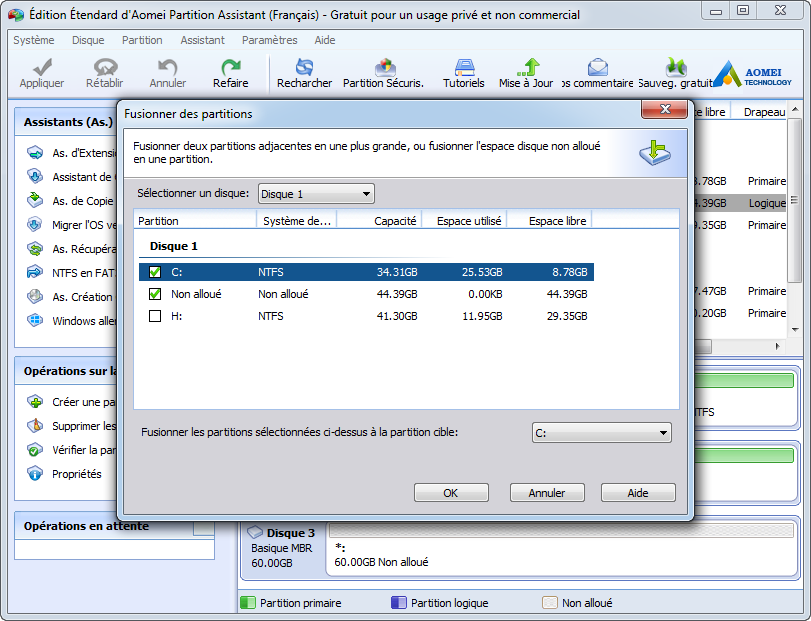This screenshot has width=811, height=621.
Task: Click the Refaire redo toolbar icon
Action: pyautogui.click(x=231, y=67)
